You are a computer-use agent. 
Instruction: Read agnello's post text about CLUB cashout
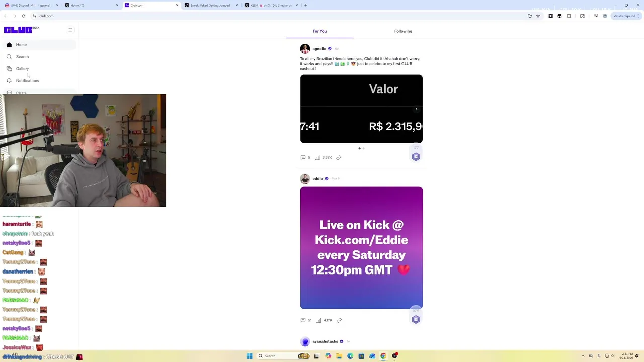coord(360,64)
